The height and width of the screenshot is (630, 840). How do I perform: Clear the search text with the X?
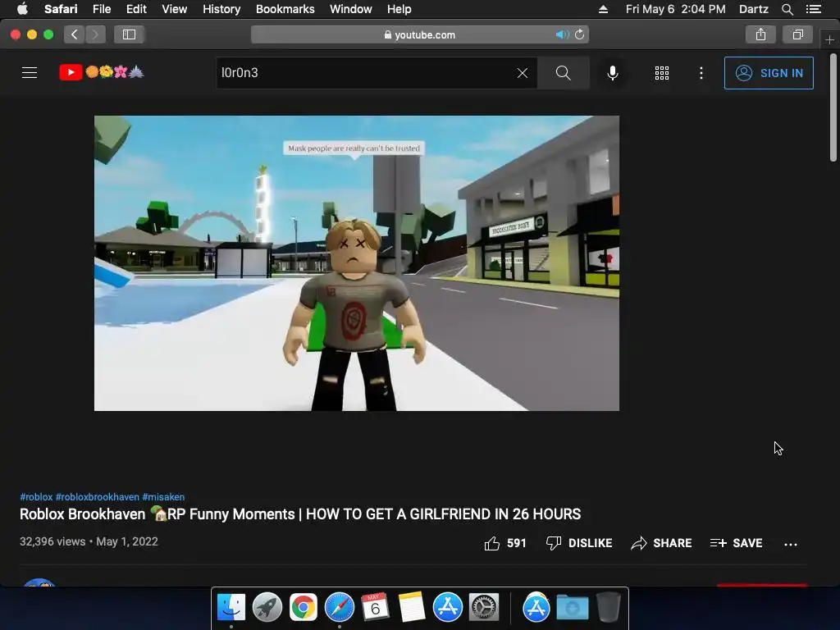tap(523, 73)
